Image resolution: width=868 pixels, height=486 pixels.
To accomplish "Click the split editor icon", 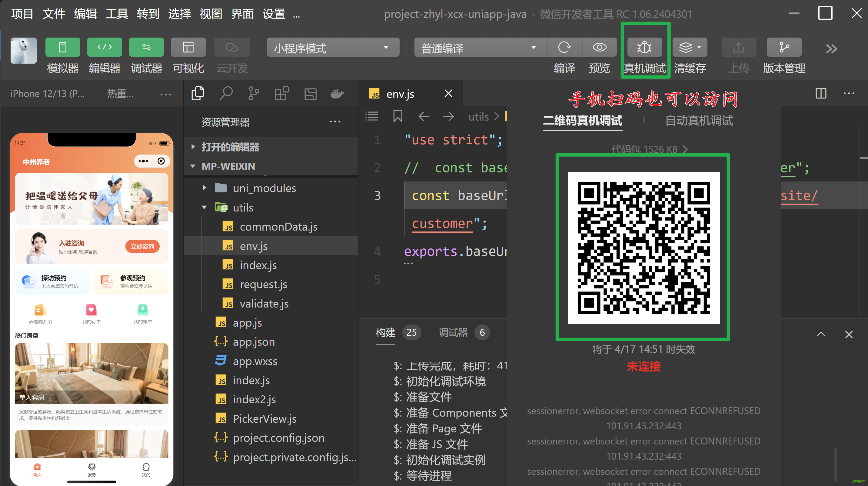I will click(821, 93).
